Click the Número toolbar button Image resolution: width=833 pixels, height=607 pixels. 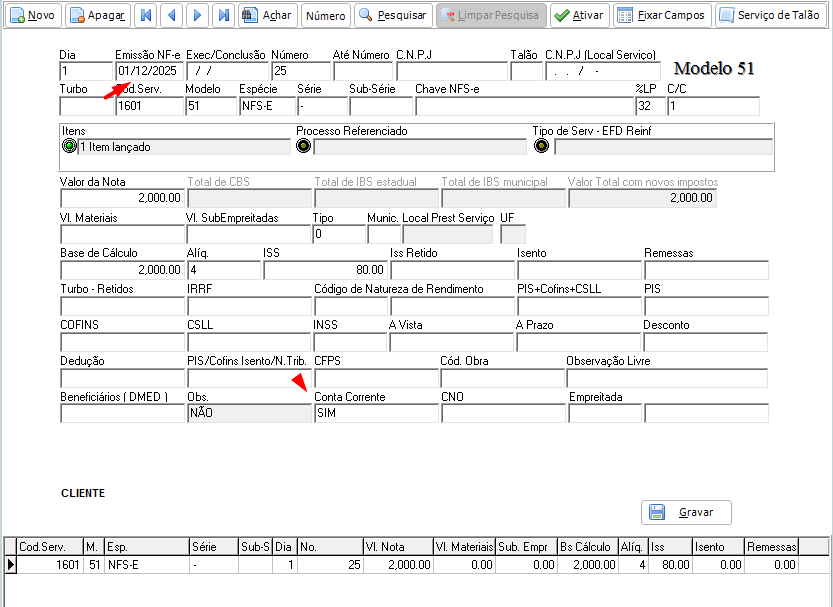click(x=326, y=15)
